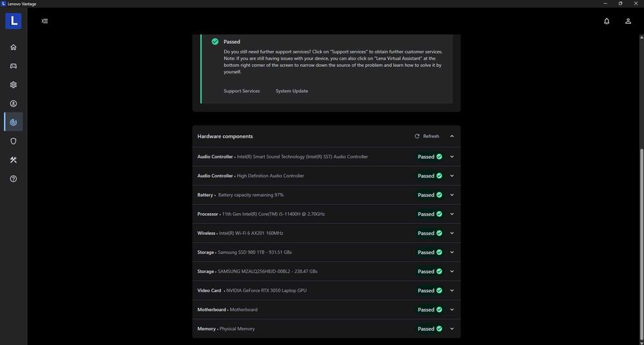The width and height of the screenshot is (644, 345).
Task: Expand the Battery component row
Action: coord(452,195)
